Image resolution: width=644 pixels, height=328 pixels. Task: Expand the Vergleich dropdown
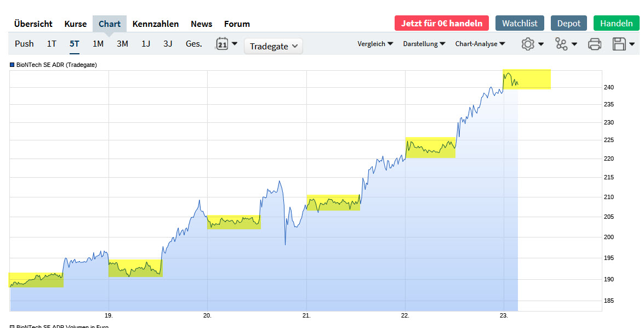[x=375, y=43]
